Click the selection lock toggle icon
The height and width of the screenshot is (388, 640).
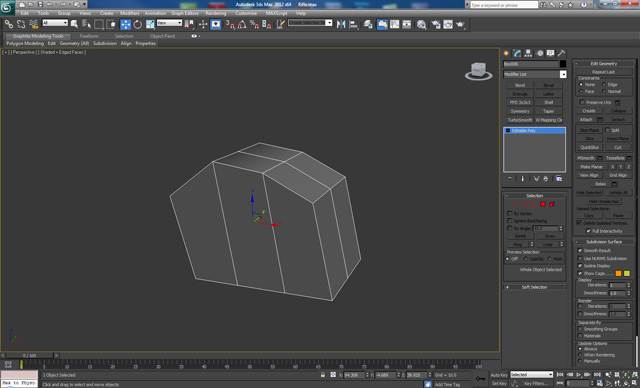click(323, 375)
